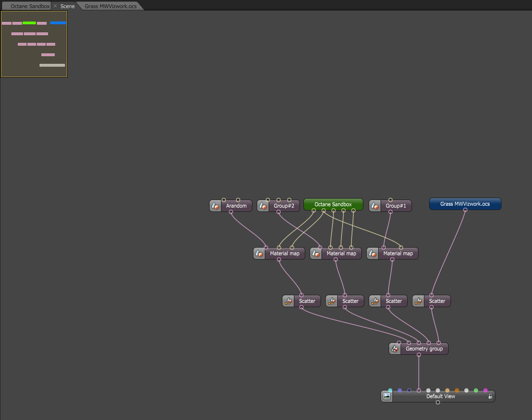532x420 pixels.
Task: Click the green pin on Default View
Action: [476, 390]
